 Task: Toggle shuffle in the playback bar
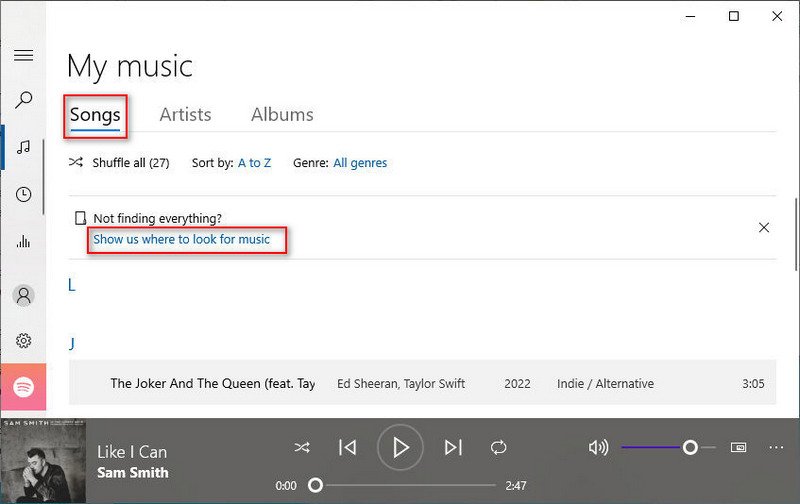point(302,447)
